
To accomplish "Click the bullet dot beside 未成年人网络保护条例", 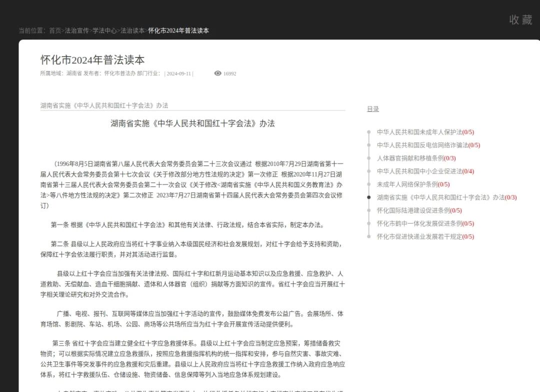I will pyautogui.click(x=369, y=184).
